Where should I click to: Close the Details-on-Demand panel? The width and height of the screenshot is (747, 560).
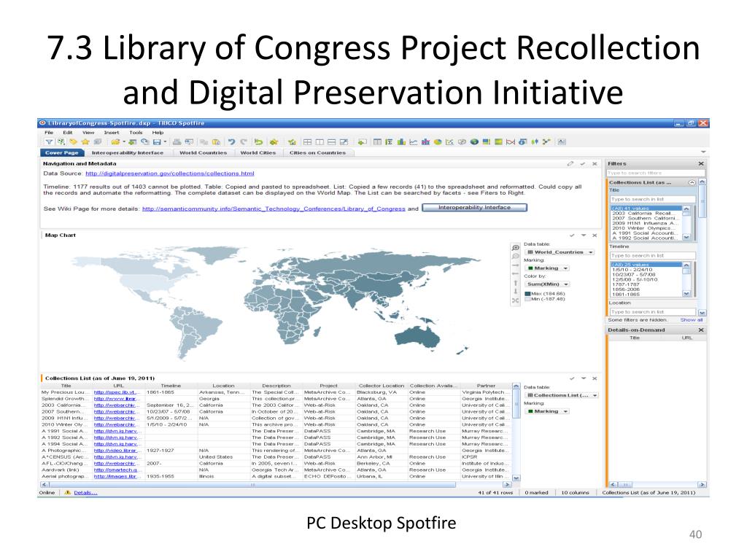(x=701, y=330)
